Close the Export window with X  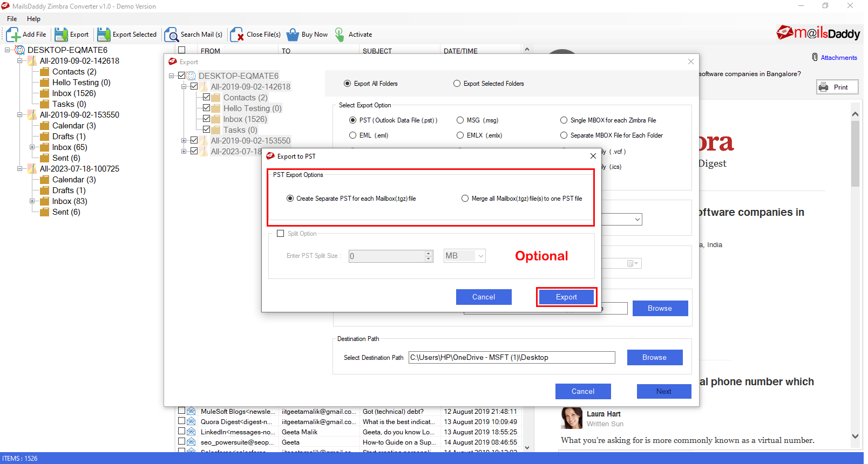(x=691, y=62)
